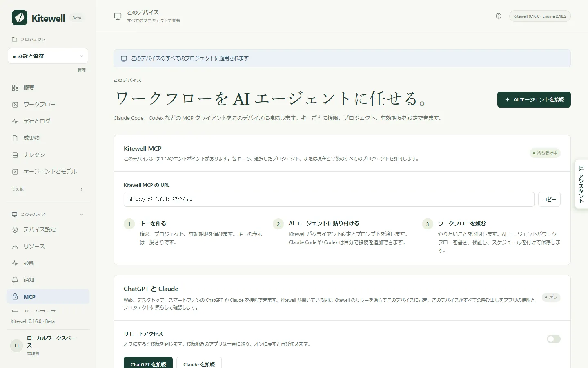Click the 通知 bell icon
The height and width of the screenshot is (368, 588).
15,280
